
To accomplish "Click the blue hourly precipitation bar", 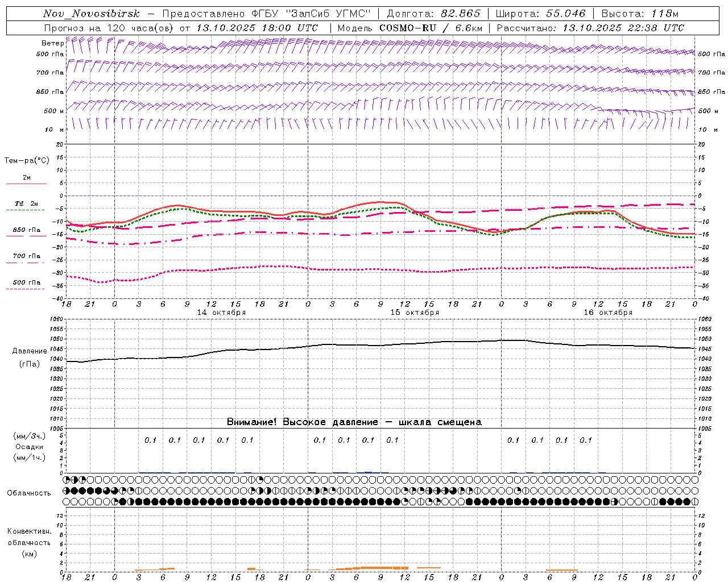I will (369, 472).
